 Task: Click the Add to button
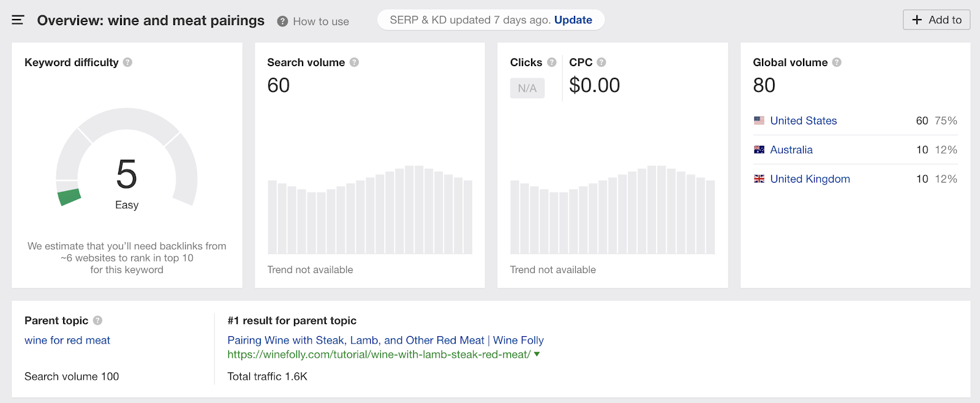pos(937,20)
